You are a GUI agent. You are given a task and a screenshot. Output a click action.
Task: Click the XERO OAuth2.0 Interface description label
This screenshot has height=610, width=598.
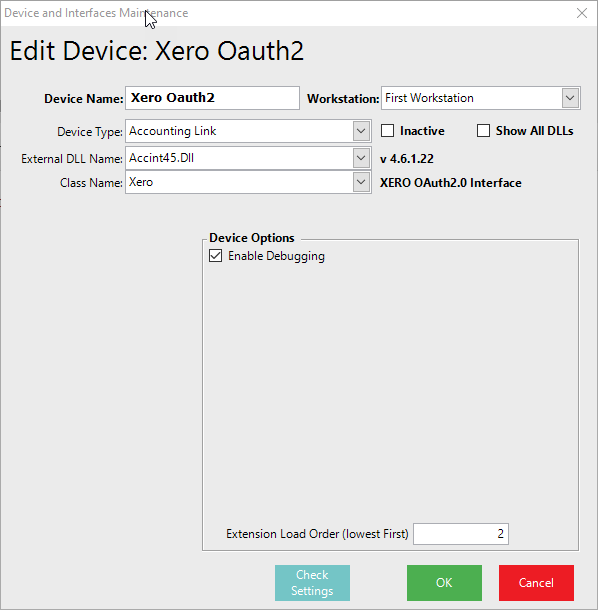451,183
